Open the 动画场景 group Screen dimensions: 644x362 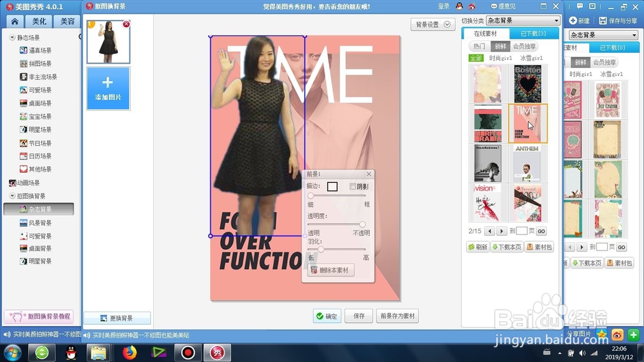[x=24, y=183]
